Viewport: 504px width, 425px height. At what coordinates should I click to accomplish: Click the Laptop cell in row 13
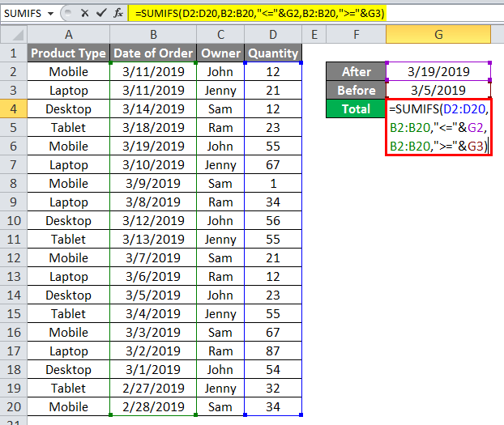click(68, 277)
